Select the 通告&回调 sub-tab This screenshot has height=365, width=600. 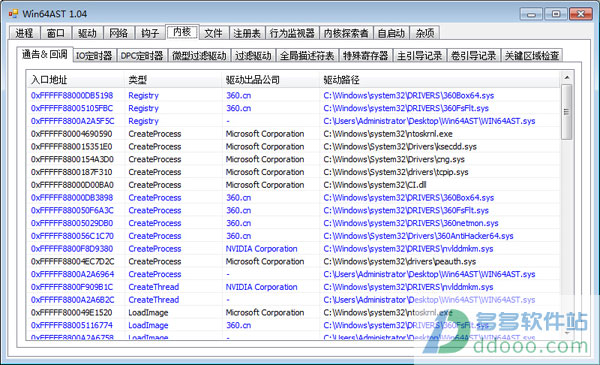[x=45, y=54]
